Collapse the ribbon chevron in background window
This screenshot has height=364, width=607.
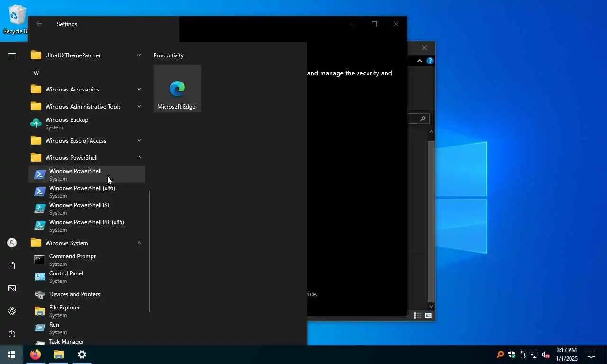coord(419,61)
